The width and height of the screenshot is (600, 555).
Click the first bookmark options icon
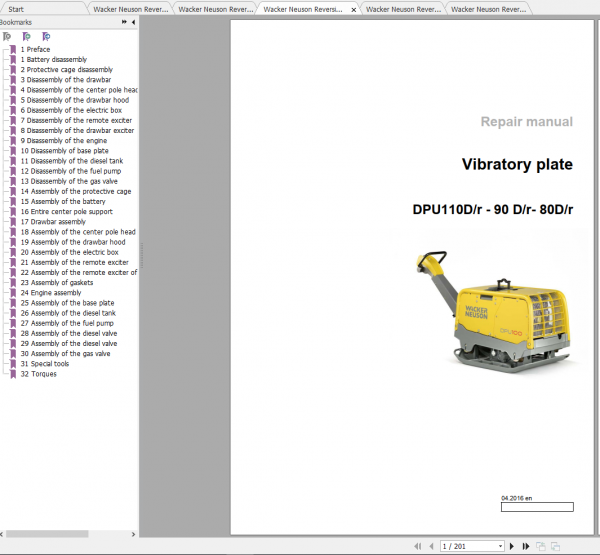(7, 36)
